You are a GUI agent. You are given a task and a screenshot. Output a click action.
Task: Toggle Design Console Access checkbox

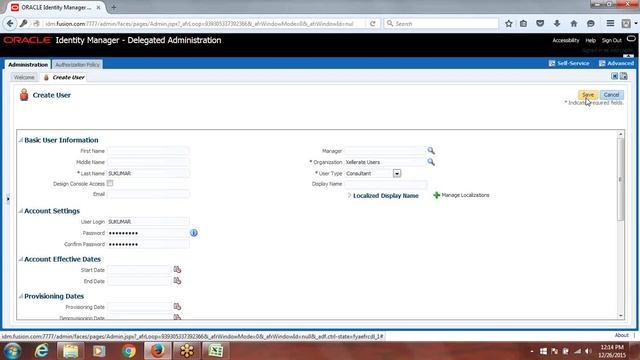[110, 183]
